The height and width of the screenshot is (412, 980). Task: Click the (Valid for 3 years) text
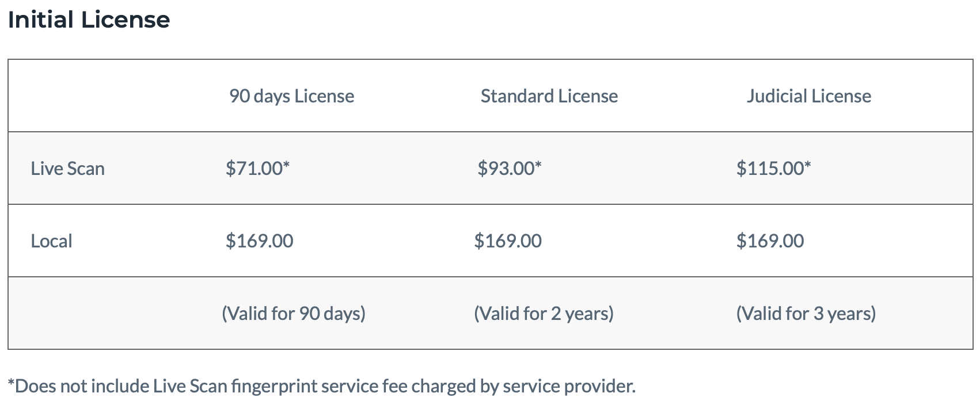coord(806,314)
